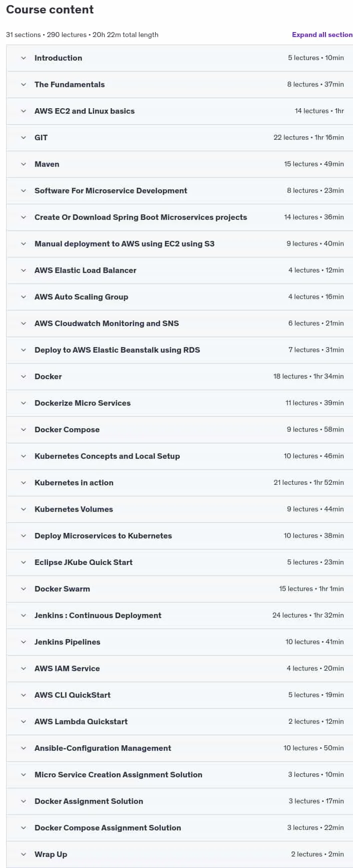The height and width of the screenshot is (868, 353).
Task: Select Ansible-Configuration Management section
Action: [180, 748]
